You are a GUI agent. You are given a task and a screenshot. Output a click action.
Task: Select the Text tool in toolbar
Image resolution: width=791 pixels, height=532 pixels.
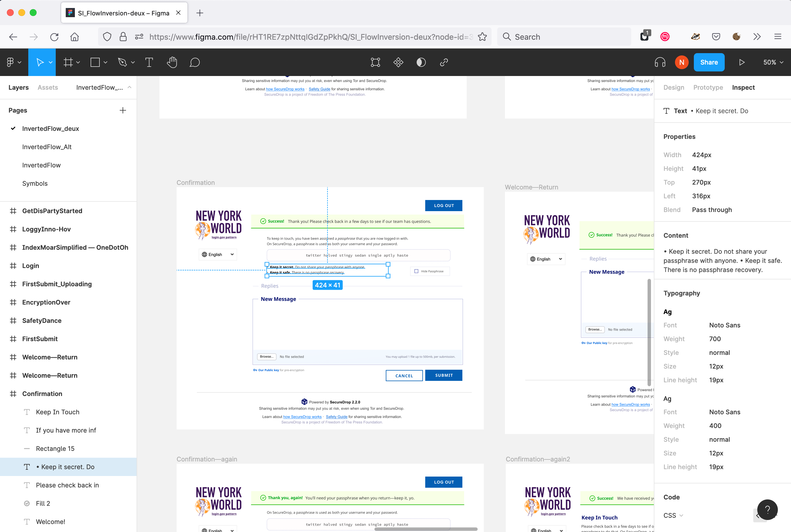pos(149,62)
